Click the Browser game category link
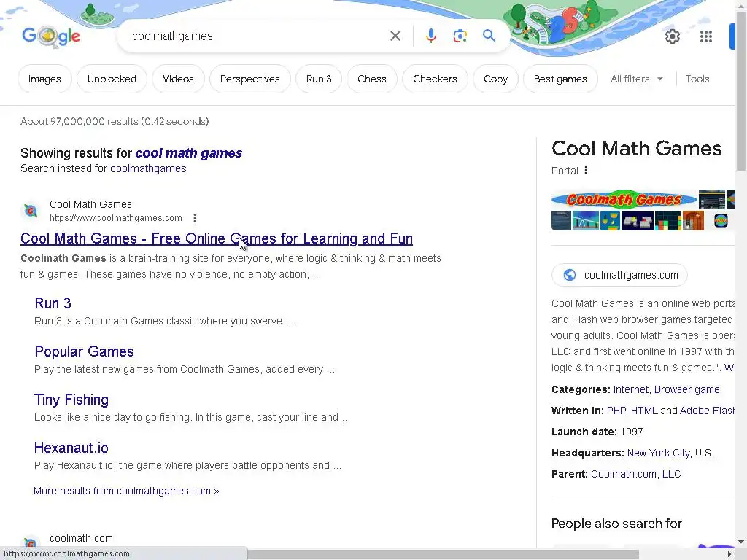Viewport: 747px width, 560px height. point(686,389)
